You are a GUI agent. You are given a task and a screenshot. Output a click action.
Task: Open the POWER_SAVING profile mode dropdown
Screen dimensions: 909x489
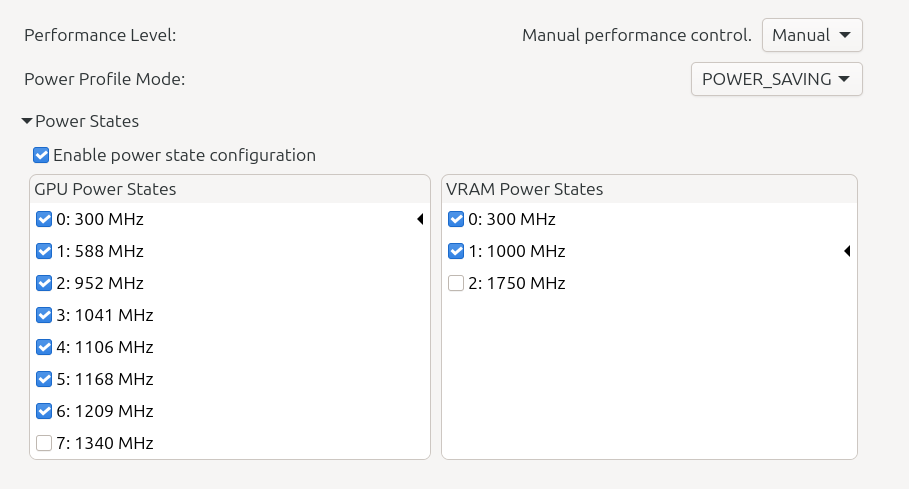(776, 79)
